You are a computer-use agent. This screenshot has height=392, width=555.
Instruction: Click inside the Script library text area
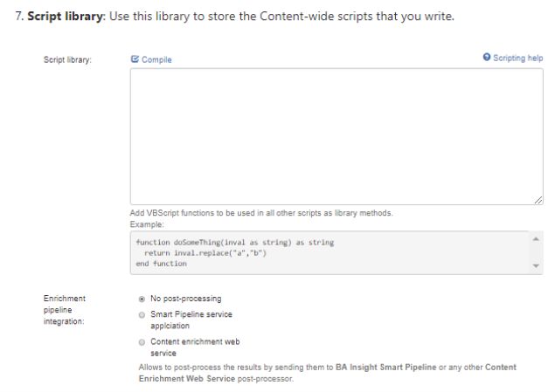(x=336, y=136)
